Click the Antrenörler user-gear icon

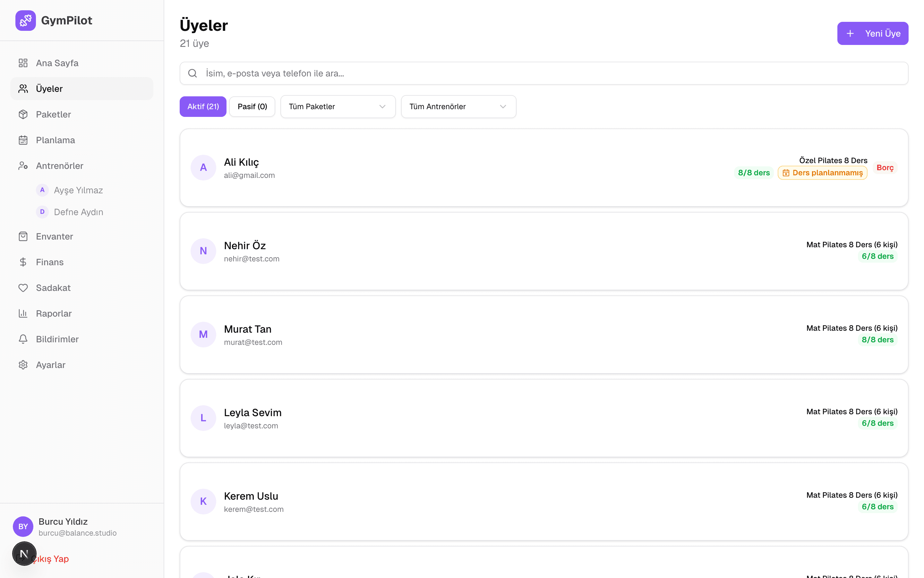[x=23, y=165]
